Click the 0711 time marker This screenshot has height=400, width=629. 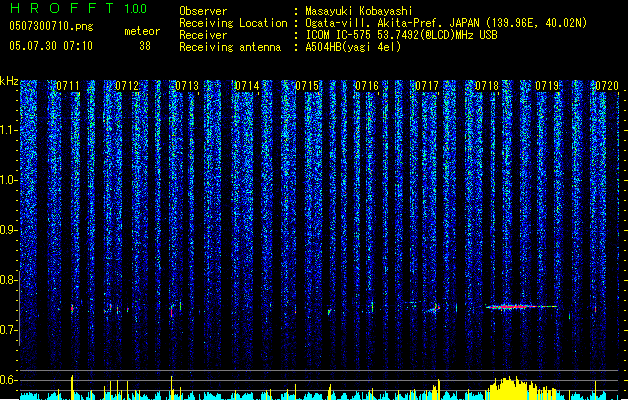[x=68, y=86]
